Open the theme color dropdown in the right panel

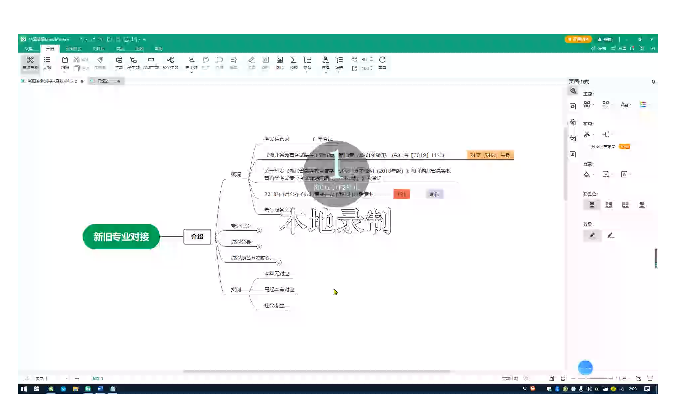644,104
